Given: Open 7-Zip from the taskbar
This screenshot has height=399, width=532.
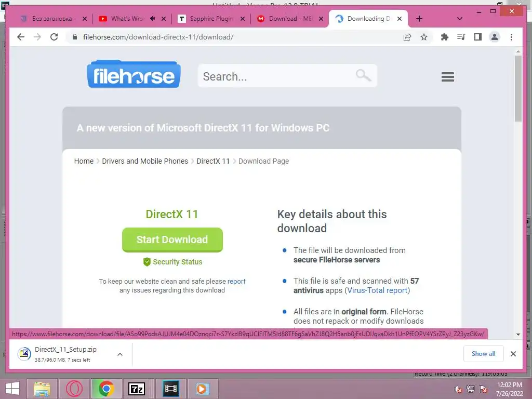Looking at the screenshot, I should tap(137, 389).
